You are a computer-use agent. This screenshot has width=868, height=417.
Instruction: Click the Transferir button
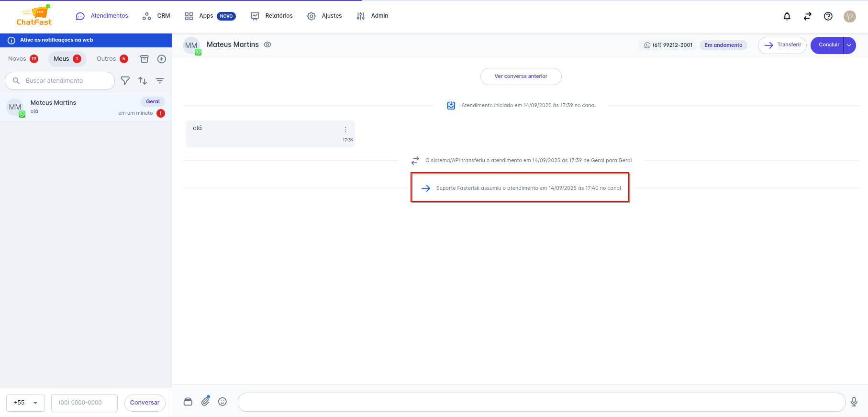[x=782, y=45]
